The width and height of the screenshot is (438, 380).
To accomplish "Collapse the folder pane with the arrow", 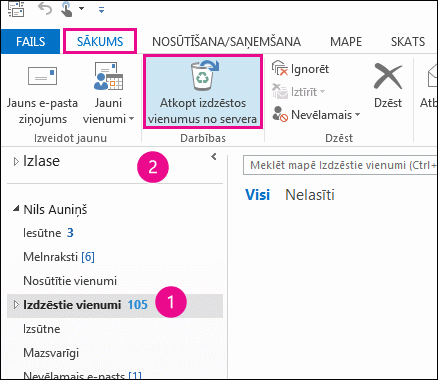I will point(214,156).
